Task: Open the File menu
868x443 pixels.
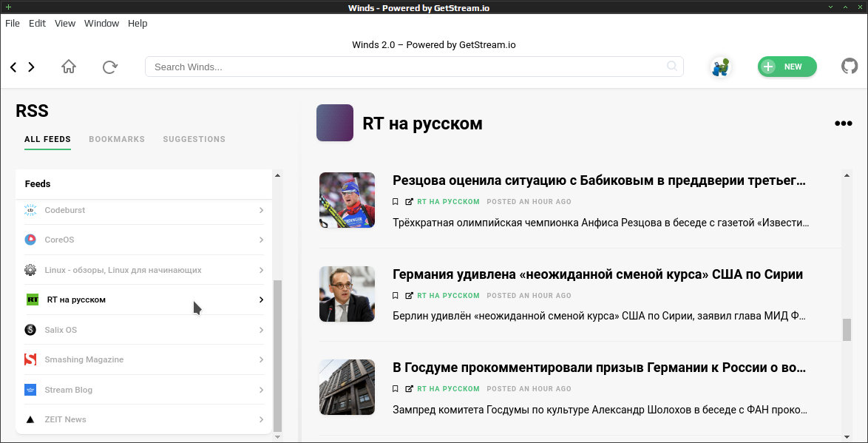Action: pos(12,23)
